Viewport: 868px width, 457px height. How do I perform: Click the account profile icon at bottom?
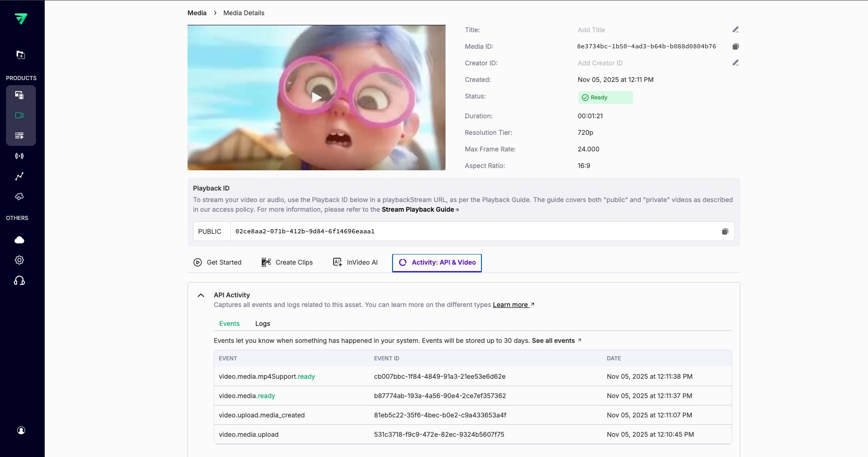tap(21, 430)
